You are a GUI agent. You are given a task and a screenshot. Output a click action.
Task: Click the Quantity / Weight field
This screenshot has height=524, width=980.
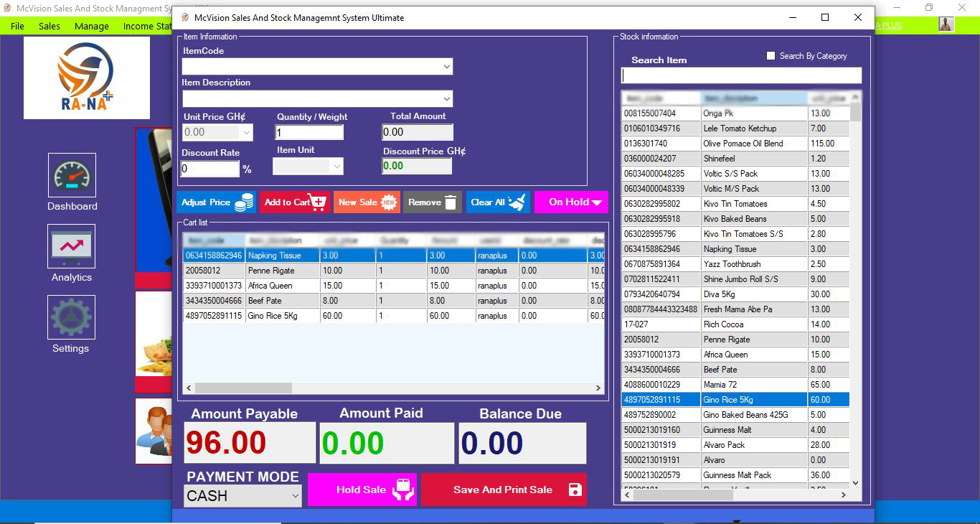[309, 132]
